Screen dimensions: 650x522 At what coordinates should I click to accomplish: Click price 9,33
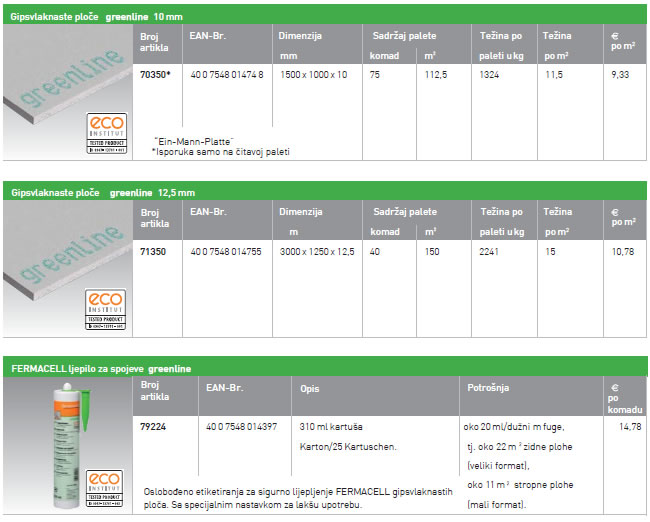click(x=620, y=75)
